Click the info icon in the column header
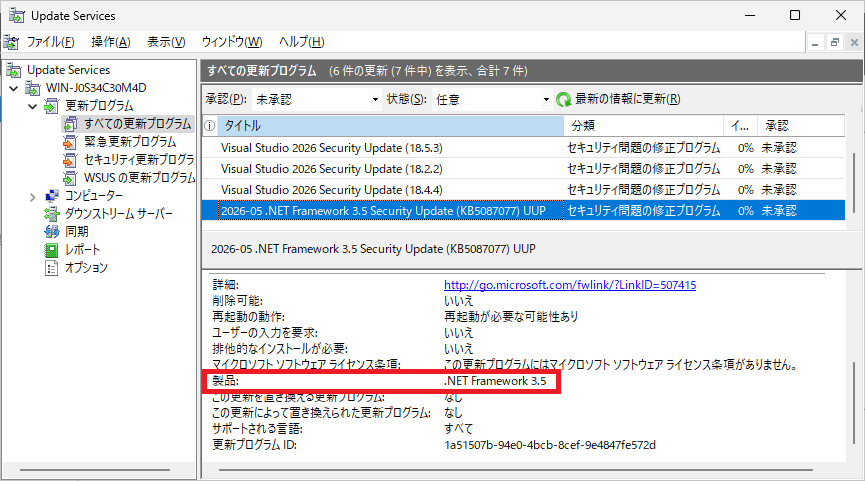This screenshot has height=481, width=865. tap(210, 126)
